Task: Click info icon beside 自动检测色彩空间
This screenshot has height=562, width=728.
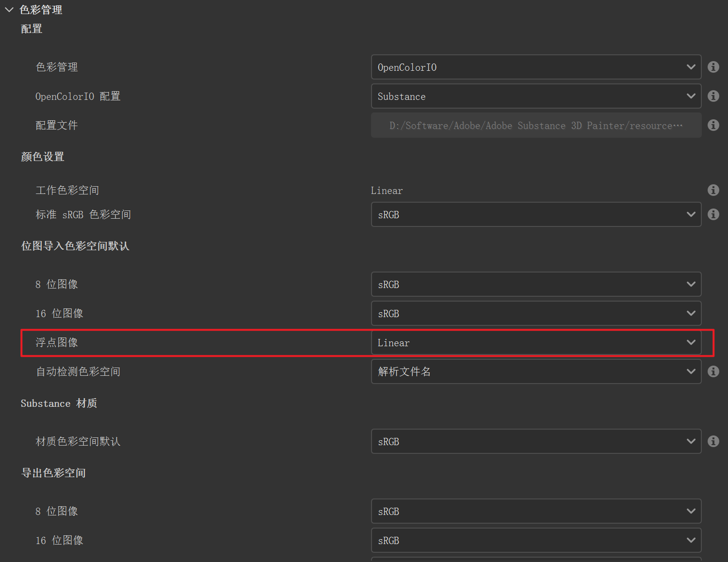Action: (x=713, y=371)
